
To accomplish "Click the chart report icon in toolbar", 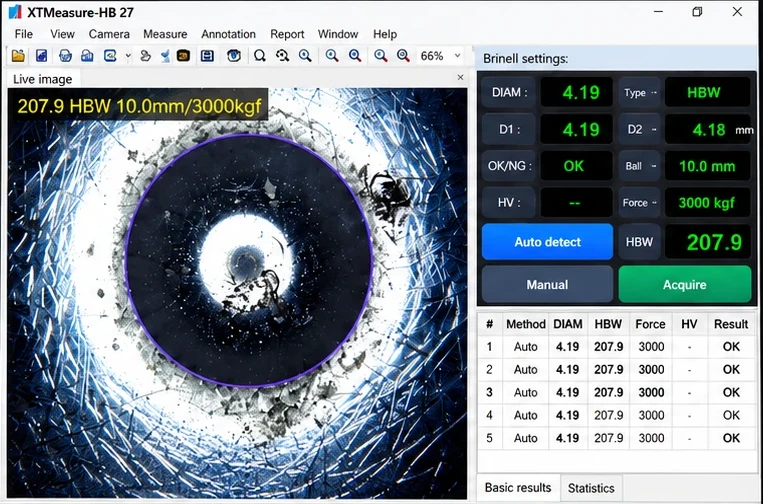I will click(x=87, y=56).
